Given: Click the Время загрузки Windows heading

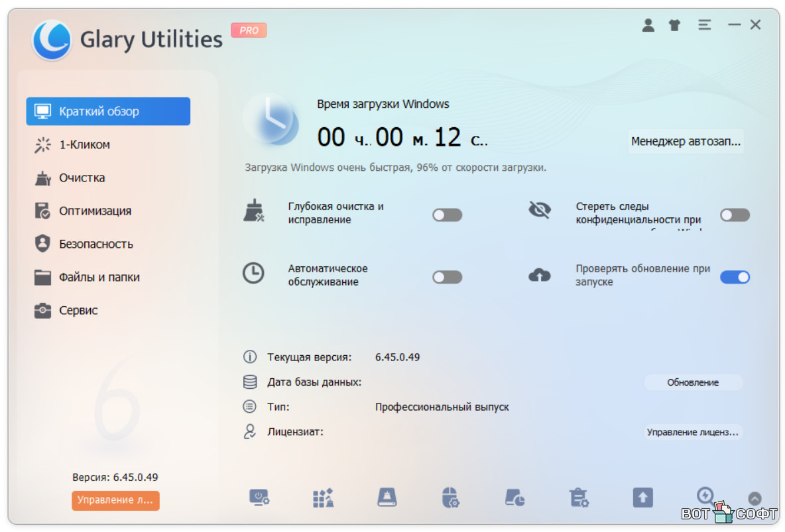Looking at the screenshot, I should 383,104.
